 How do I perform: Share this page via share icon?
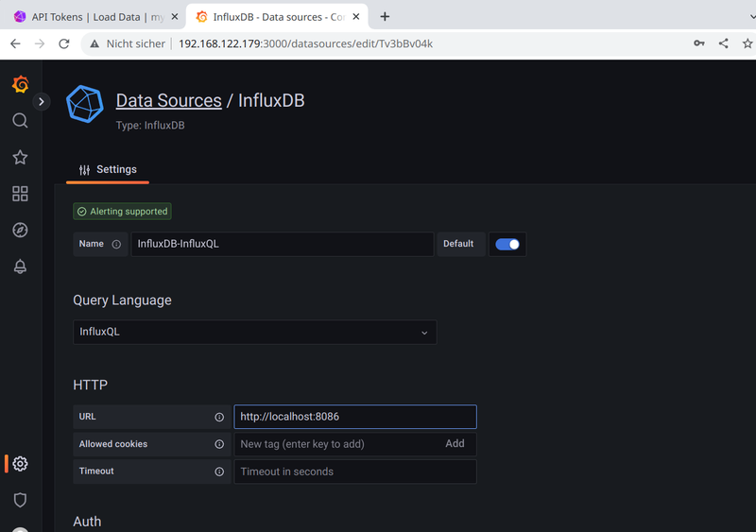723,43
